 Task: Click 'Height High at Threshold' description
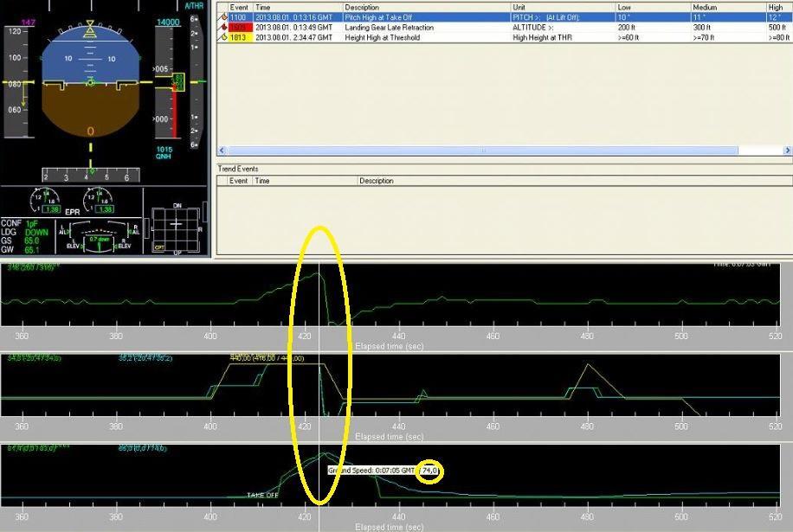pos(382,37)
